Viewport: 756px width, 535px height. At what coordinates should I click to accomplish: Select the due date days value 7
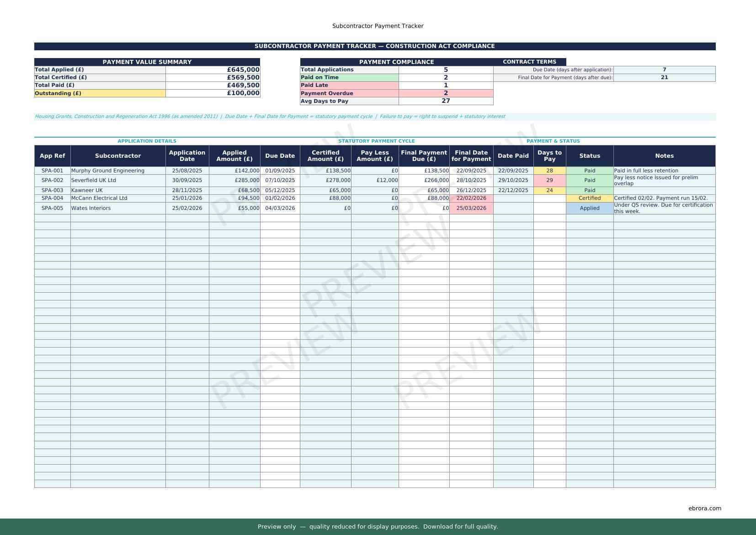click(664, 70)
